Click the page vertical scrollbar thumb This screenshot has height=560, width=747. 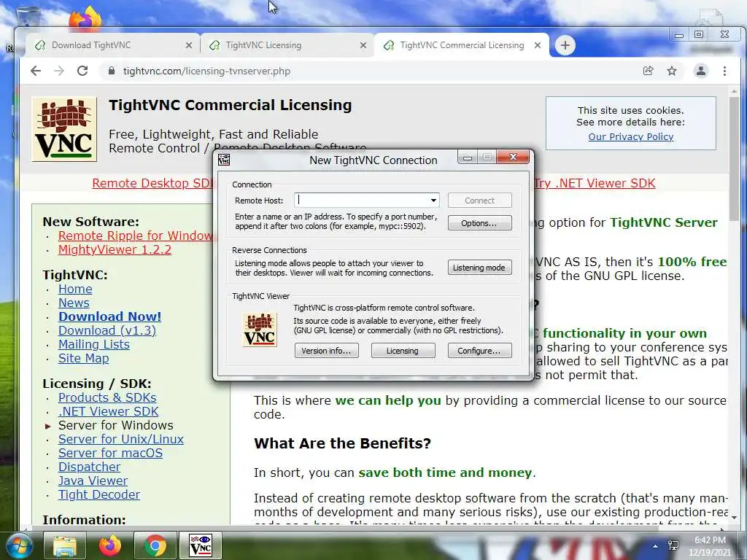point(734,157)
